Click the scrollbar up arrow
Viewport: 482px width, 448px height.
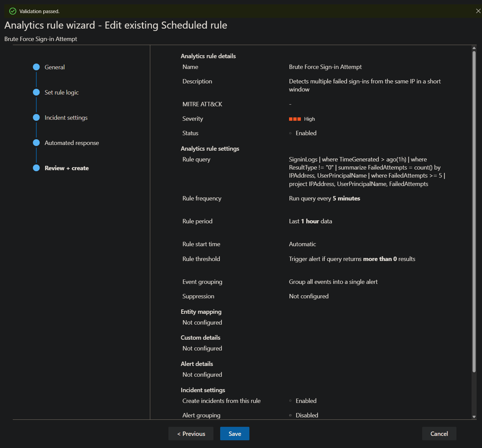[x=474, y=48]
